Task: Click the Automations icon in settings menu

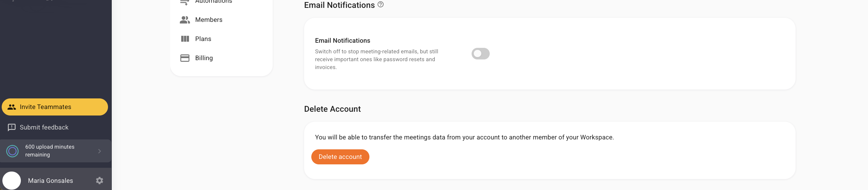Action: pos(185,2)
